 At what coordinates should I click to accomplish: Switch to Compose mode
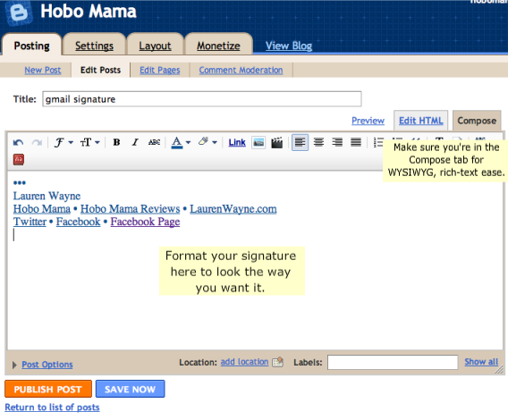pyautogui.click(x=477, y=121)
